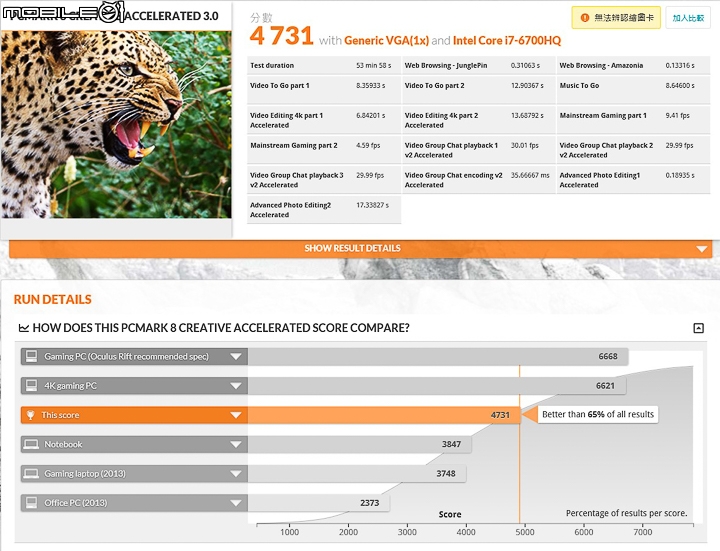This screenshot has height=551, width=720.
Task: Click the orange 4731 score bar
Action: pos(384,415)
